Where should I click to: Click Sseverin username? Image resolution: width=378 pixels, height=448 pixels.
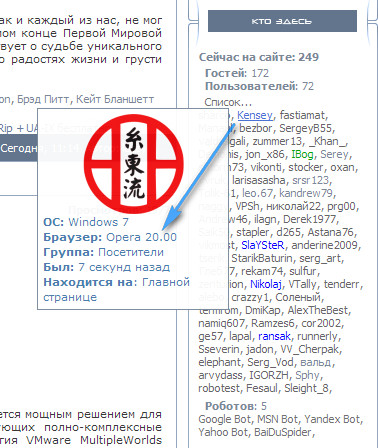coord(219,349)
